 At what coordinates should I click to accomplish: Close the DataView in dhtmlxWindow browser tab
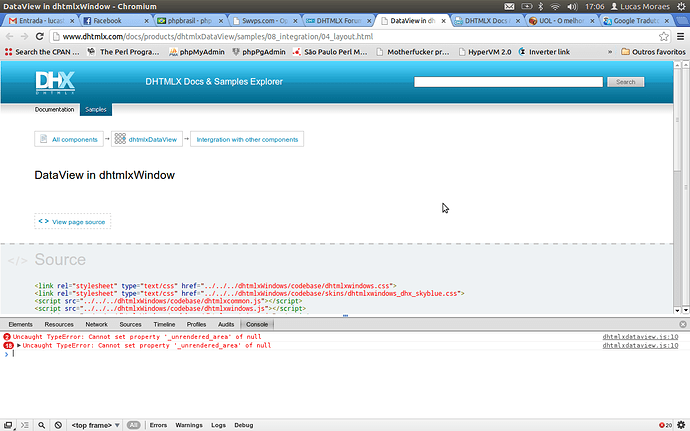(444, 21)
